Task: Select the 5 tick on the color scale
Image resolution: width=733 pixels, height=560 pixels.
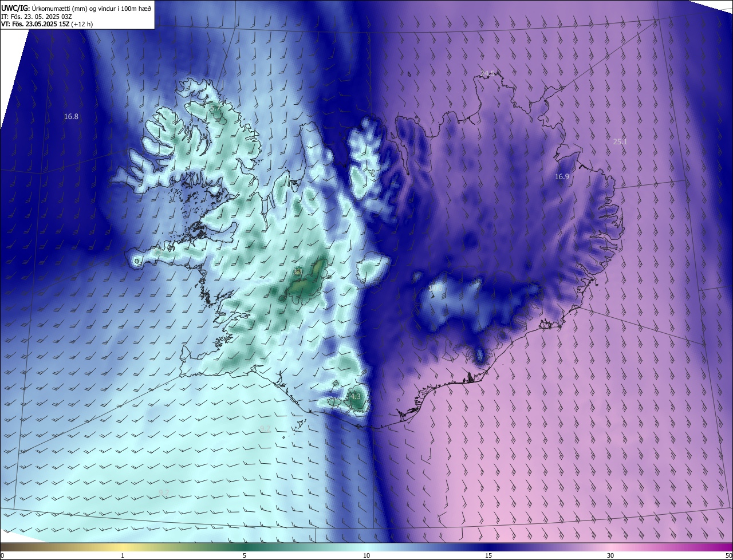Action: pos(245,555)
